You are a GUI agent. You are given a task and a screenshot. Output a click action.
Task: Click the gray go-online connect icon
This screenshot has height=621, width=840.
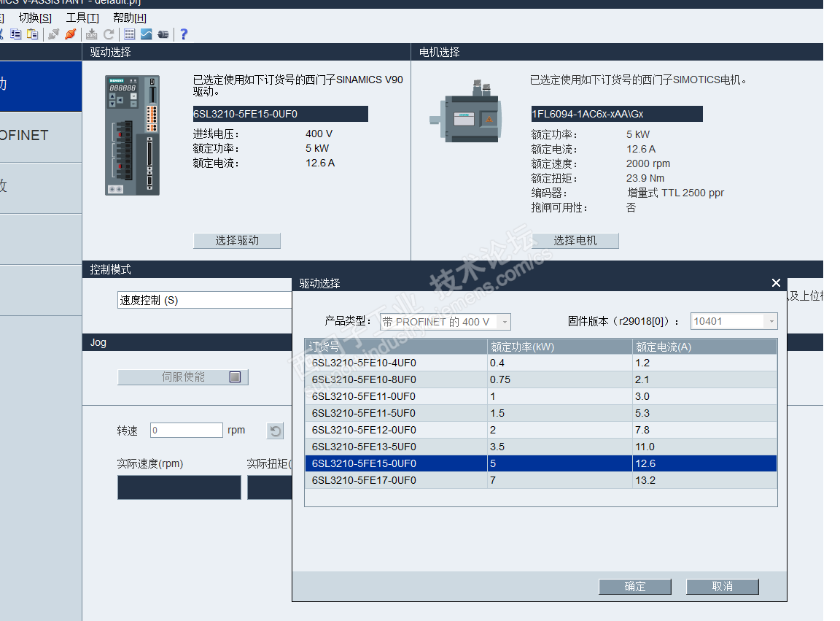pos(53,34)
